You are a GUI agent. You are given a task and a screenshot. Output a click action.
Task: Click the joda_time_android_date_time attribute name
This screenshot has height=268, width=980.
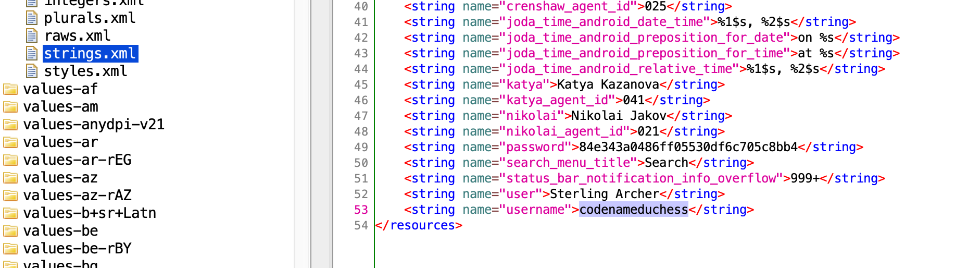[605, 22]
